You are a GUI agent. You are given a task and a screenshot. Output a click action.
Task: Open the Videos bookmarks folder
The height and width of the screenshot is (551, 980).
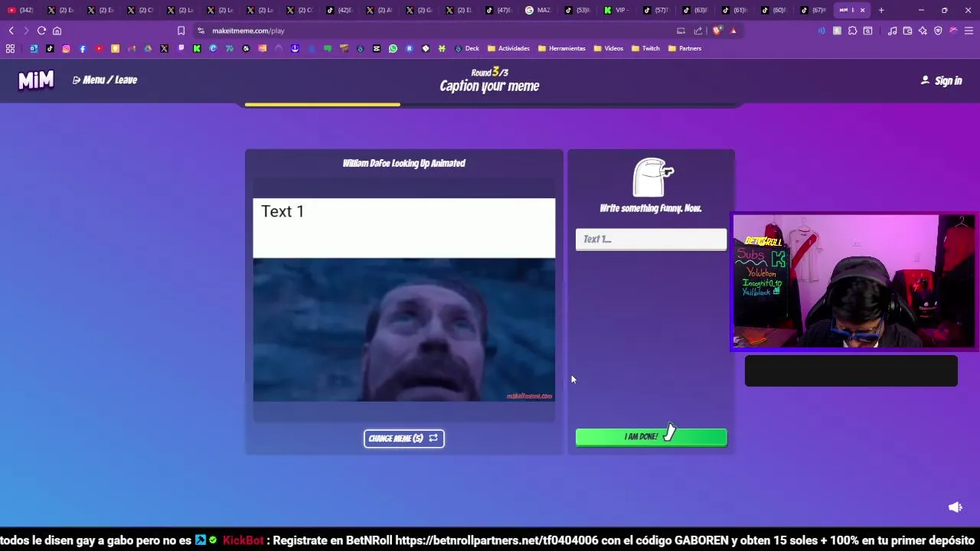point(608,48)
